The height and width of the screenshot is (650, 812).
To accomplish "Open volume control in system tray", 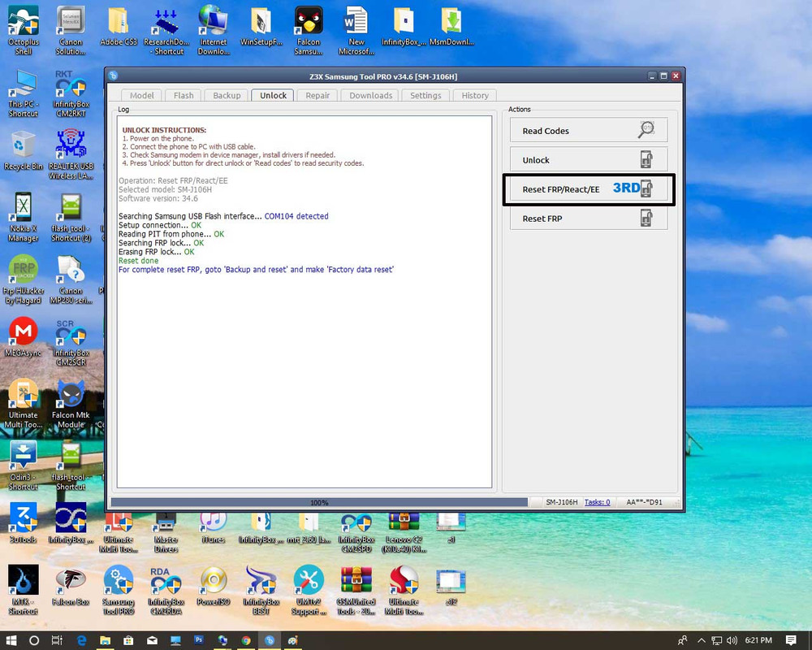I will tap(732, 640).
